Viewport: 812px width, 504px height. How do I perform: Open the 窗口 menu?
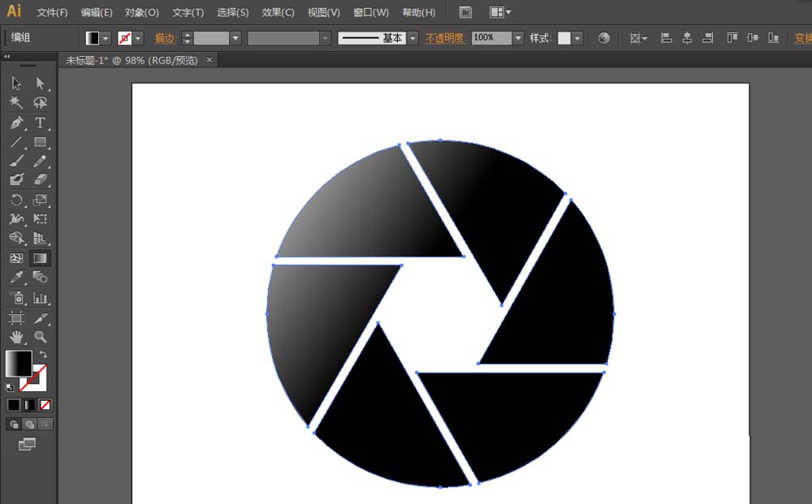(369, 12)
